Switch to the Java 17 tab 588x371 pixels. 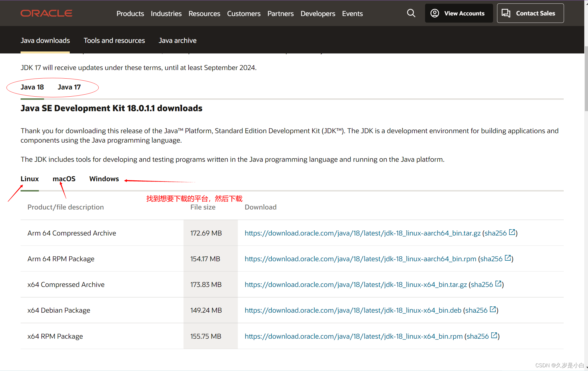click(69, 87)
